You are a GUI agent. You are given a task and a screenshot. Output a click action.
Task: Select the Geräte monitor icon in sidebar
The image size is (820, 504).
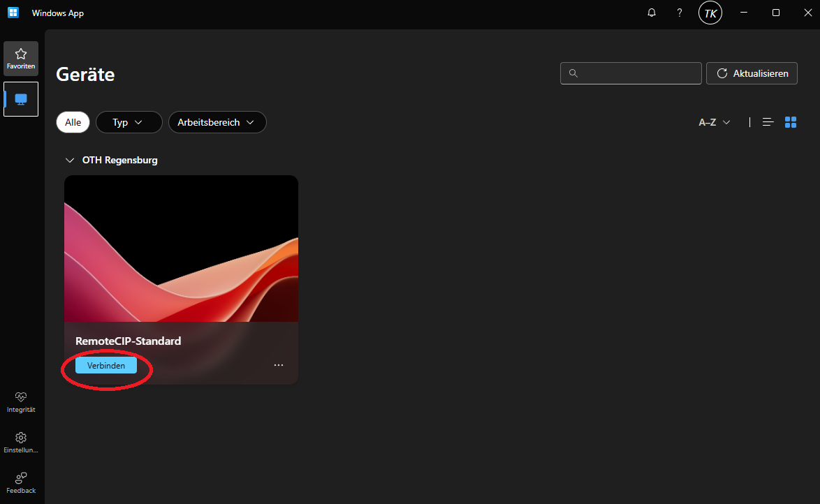point(21,99)
